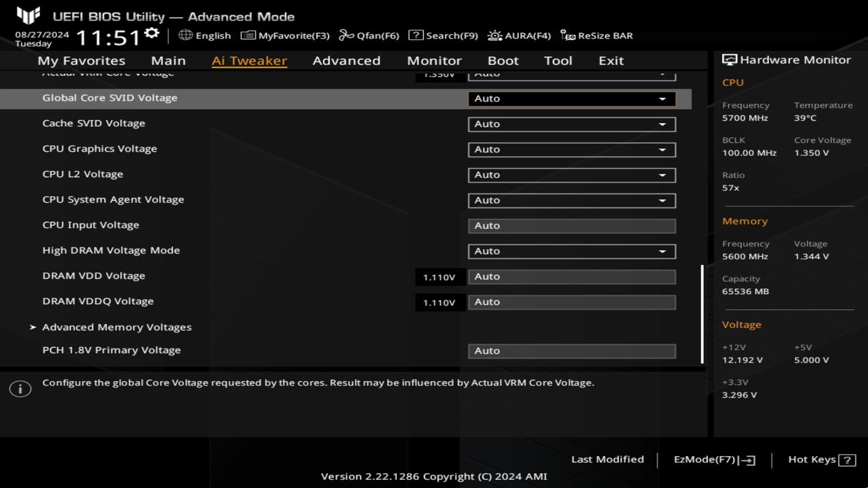Click the 1.344 V memory voltage
Image resolution: width=868 pixels, height=488 pixels.
point(812,257)
